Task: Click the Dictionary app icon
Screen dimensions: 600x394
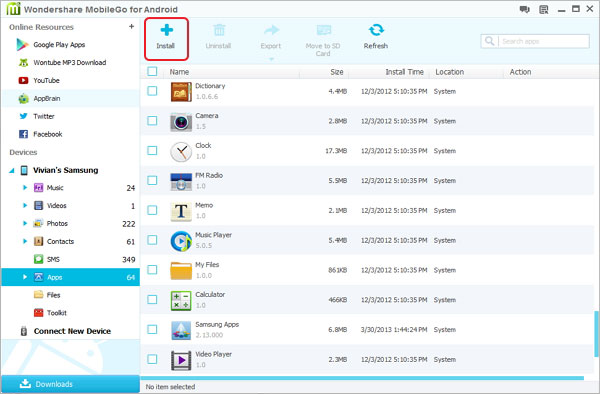Action: 181,92
